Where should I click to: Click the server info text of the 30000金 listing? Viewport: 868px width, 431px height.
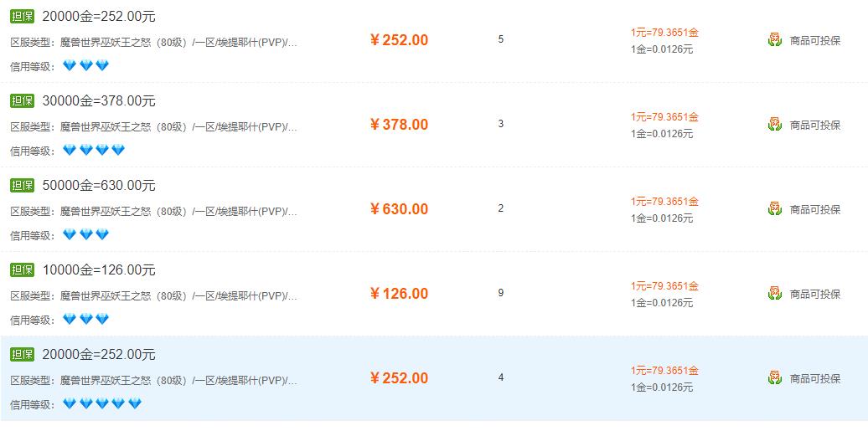click(154, 126)
